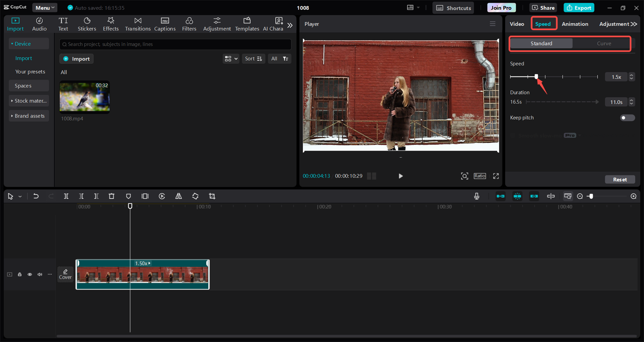Click the Import media button
The width and height of the screenshot is (644, 342).
pyautogui.click(x=76, y=59)
